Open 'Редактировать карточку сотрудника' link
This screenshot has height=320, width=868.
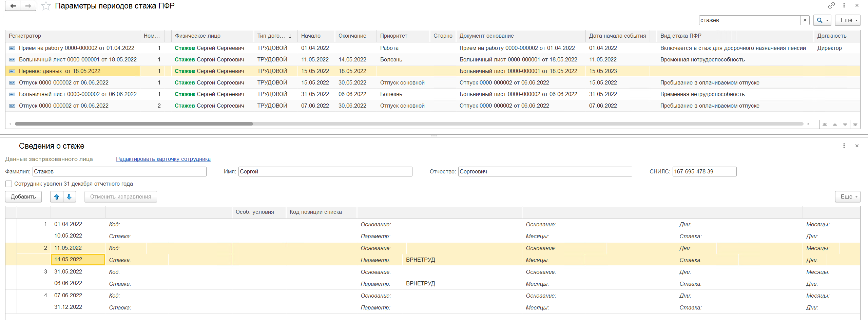point(163,159)
